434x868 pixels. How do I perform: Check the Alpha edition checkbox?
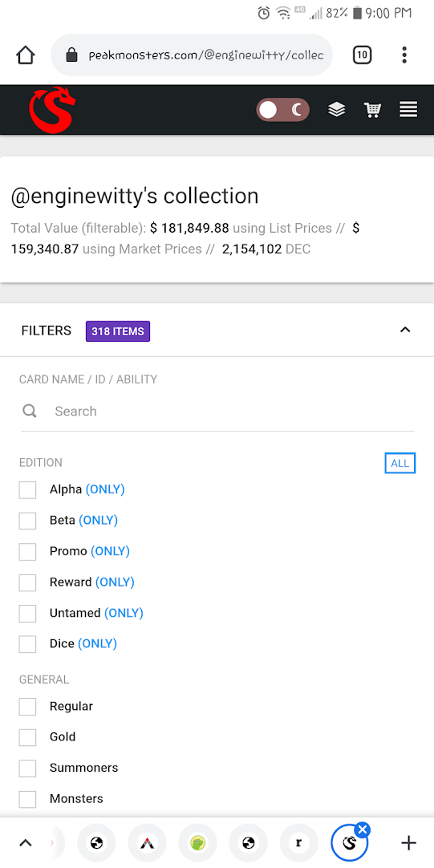pos(28,490)
